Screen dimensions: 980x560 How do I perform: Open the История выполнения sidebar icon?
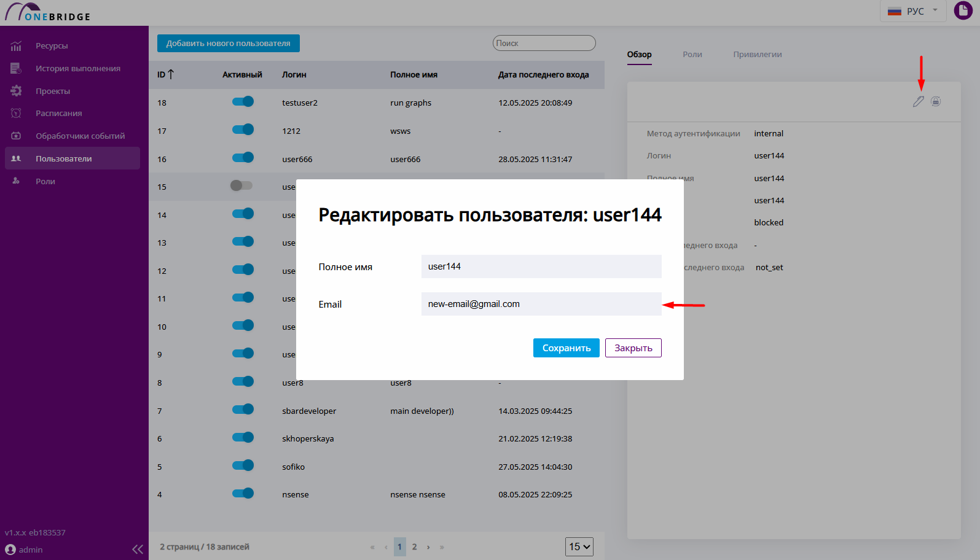coord(17,68)
